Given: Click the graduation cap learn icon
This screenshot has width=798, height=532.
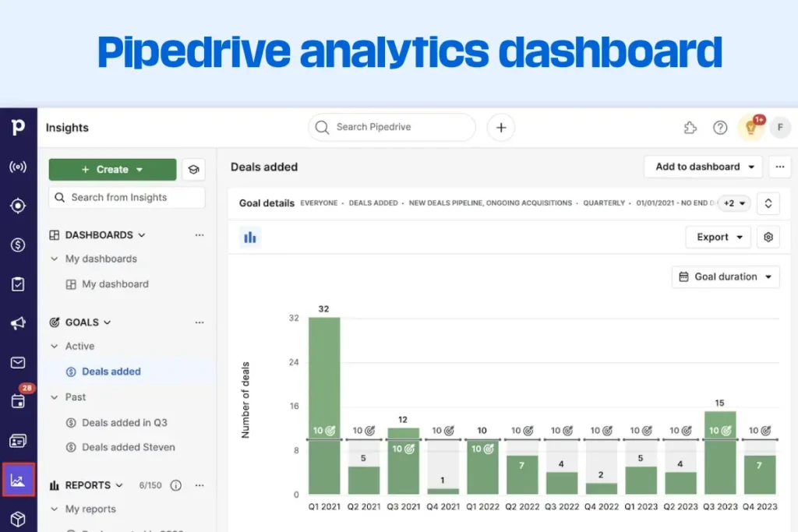Looking at the screenshot, I should pyautogui.click(x=193, y=169).
